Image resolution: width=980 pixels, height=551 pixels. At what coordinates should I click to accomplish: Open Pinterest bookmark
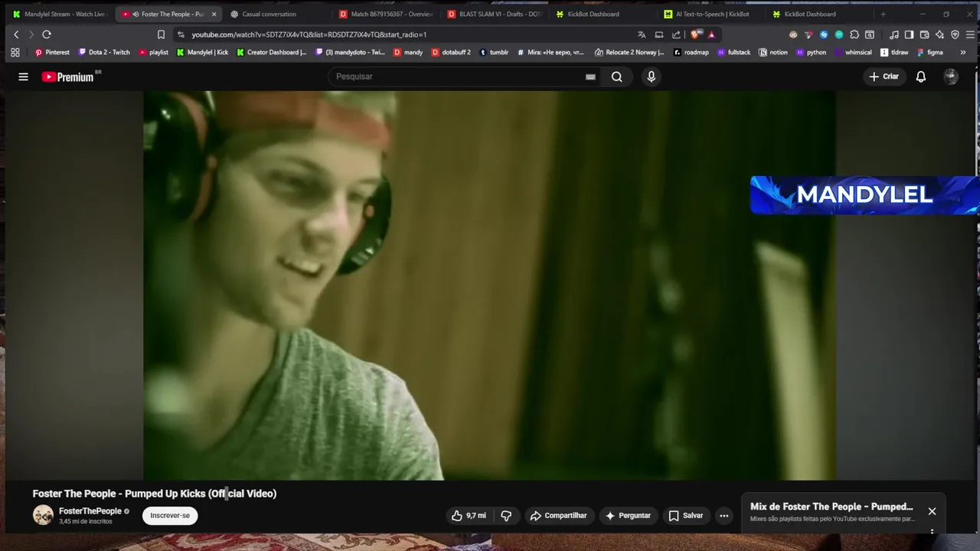pos(52,52)
